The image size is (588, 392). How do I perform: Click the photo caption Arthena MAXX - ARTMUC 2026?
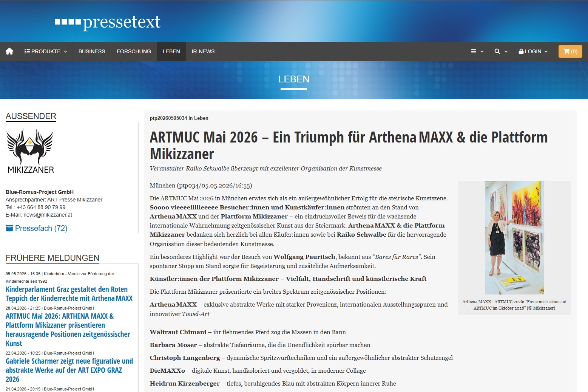pos(514,305)
